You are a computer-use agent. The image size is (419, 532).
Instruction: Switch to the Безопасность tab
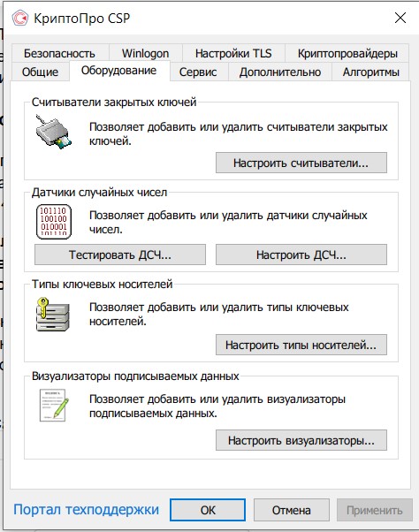(x=59, y=54)
